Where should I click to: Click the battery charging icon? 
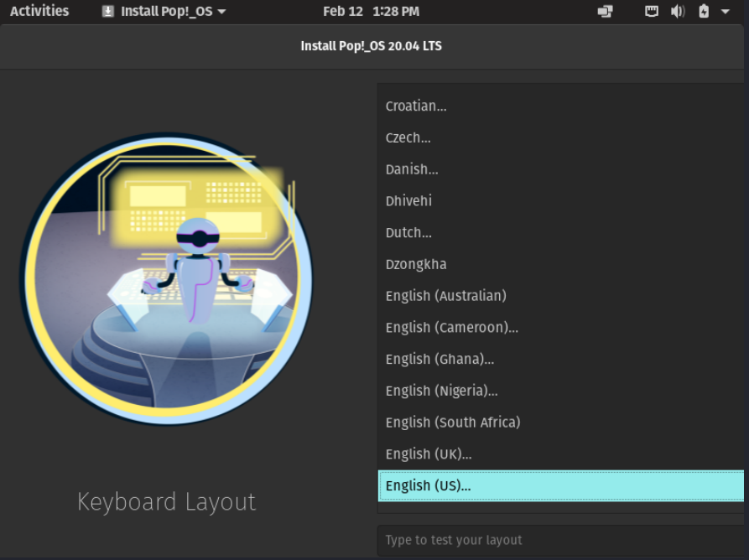[704, 11]
